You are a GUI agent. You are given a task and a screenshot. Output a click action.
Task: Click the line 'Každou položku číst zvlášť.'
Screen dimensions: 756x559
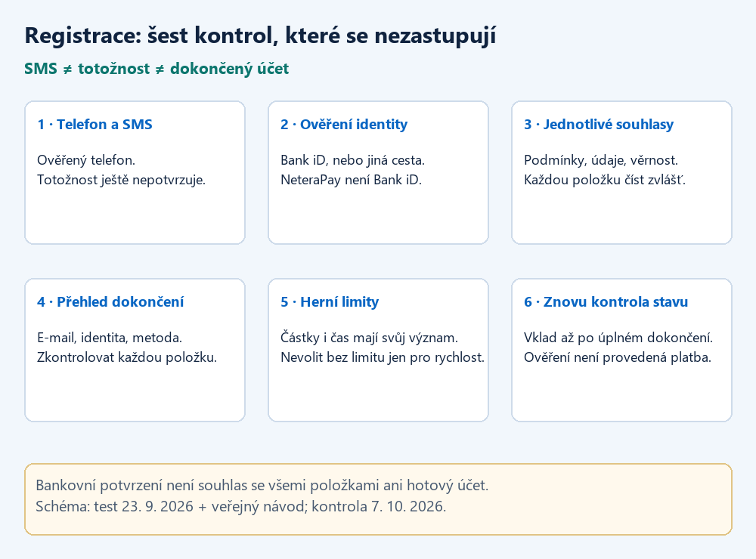click(x=605, y=180)
